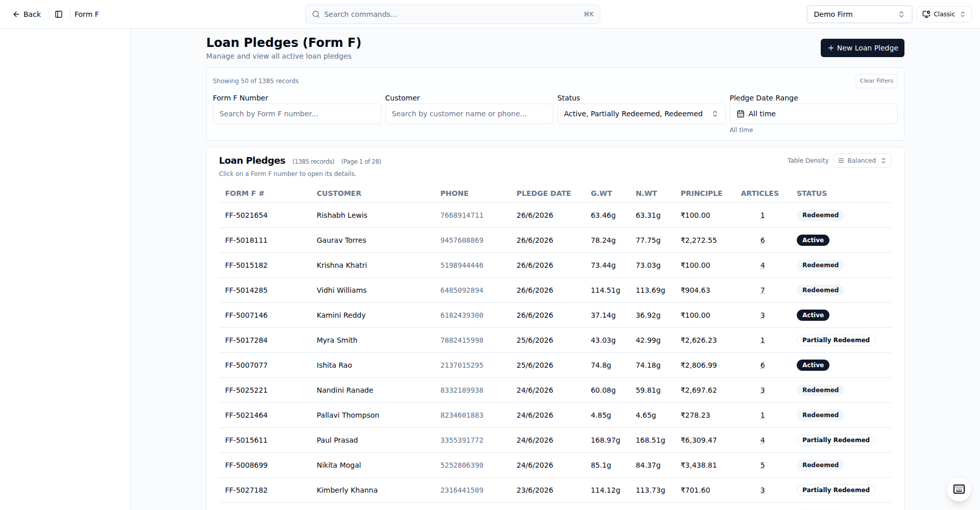Open the Pledge Date Range picker

(813, 114)
